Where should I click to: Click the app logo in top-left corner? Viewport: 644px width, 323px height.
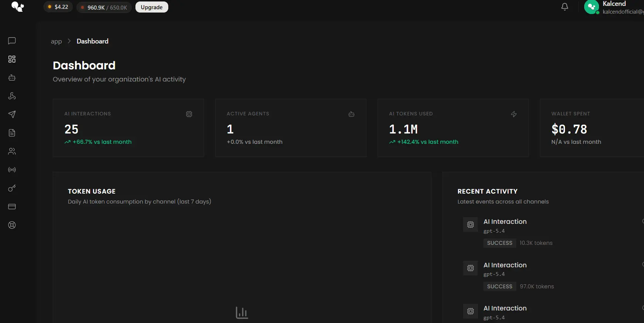(x=17, y=7)
